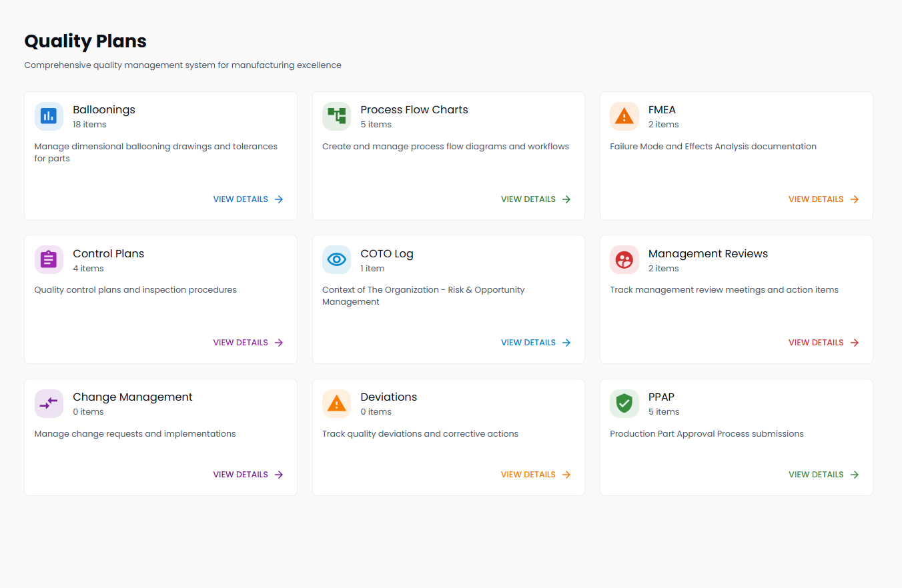Click the Change Management arrows icon
This screenshot has width=902, height=588.
[x=49, y=403]
